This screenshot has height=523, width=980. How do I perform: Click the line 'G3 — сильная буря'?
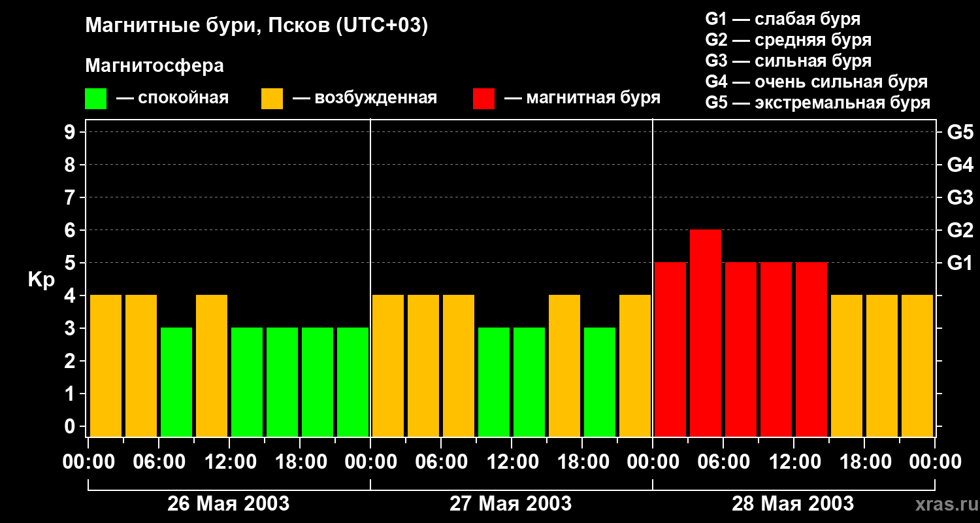coord(789,61)
